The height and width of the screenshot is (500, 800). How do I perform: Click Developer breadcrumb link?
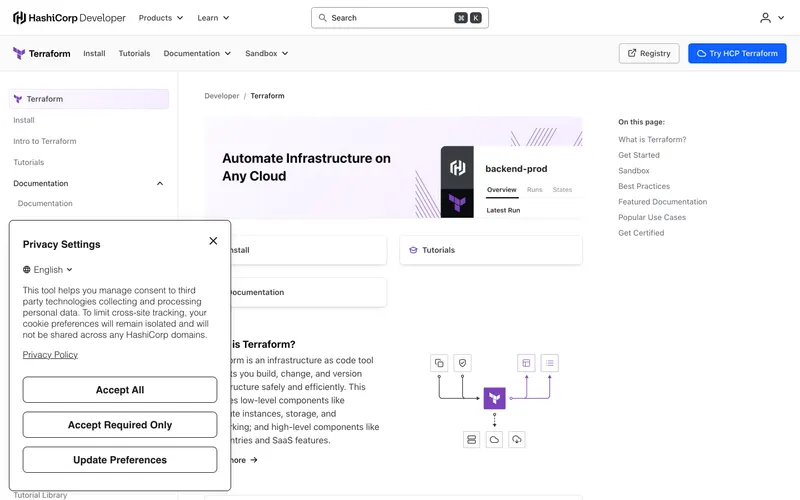point(221,96)
